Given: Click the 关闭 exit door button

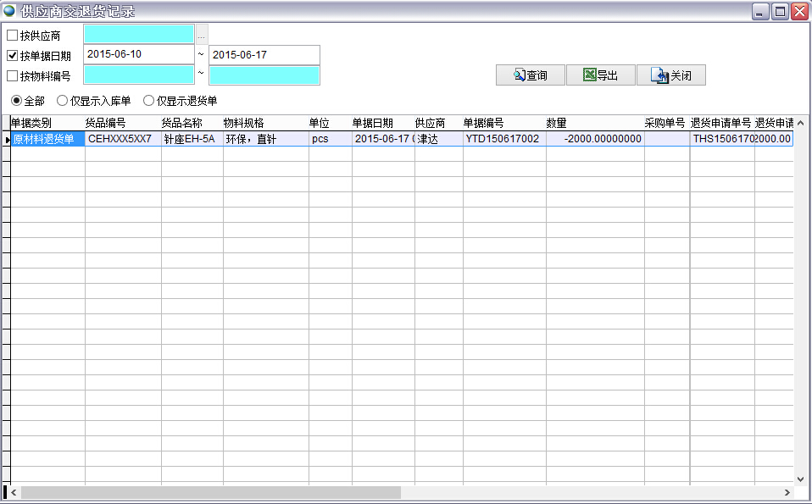Looking at the screenshot, I should point(670,75).
